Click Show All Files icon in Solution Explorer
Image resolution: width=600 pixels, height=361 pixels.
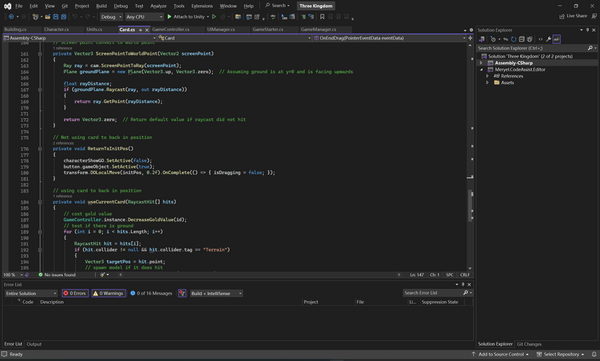pyautogui.click(x=530, y=39)
